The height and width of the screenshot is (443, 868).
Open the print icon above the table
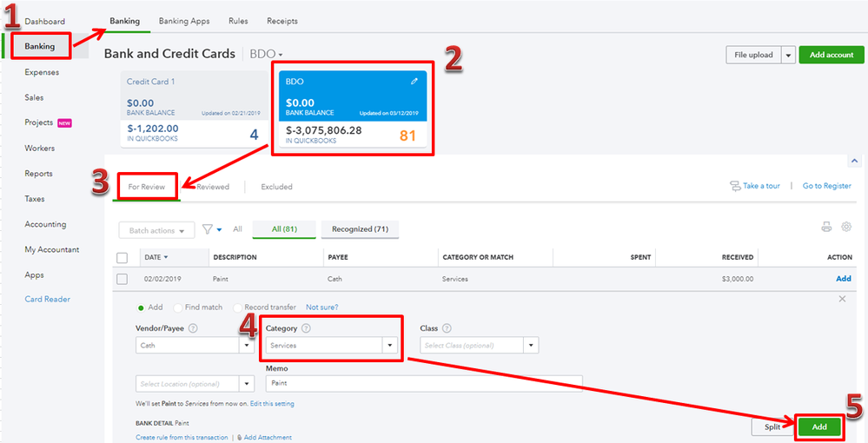click(x=826, y=227)
